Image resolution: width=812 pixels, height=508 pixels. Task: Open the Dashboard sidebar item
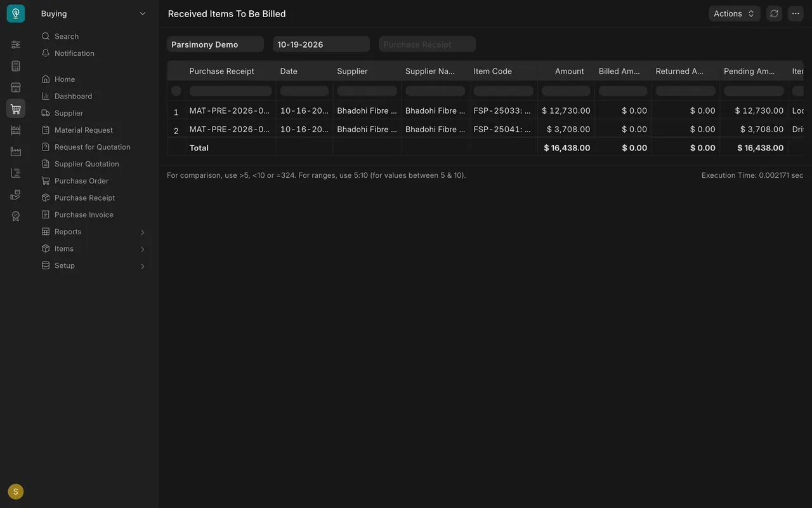[93, 96]
